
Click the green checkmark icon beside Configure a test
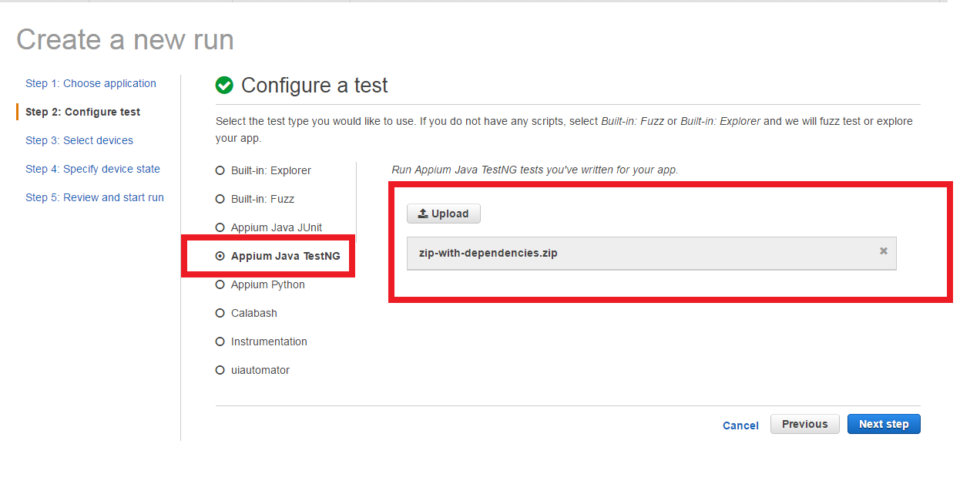coord(224,86)
